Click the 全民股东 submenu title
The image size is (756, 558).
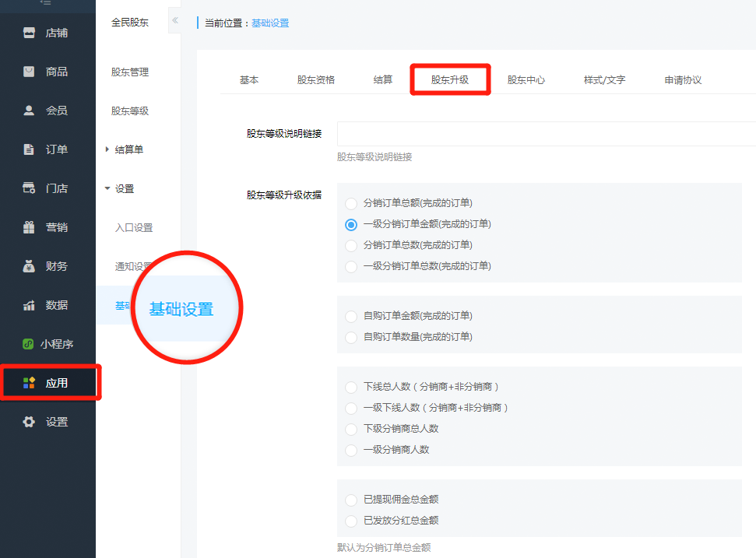point(130,22)
